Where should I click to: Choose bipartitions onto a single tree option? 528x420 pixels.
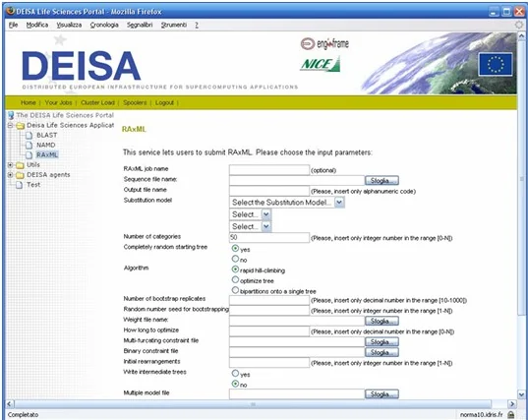[x=235, y=290]
